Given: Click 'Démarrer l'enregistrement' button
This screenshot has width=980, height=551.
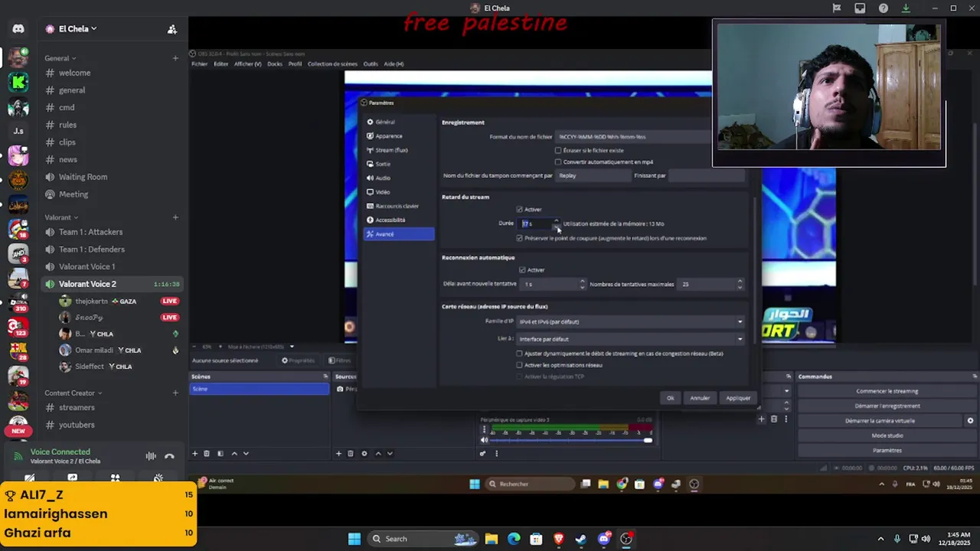Looking at the screenshot, I should point(887,406).
